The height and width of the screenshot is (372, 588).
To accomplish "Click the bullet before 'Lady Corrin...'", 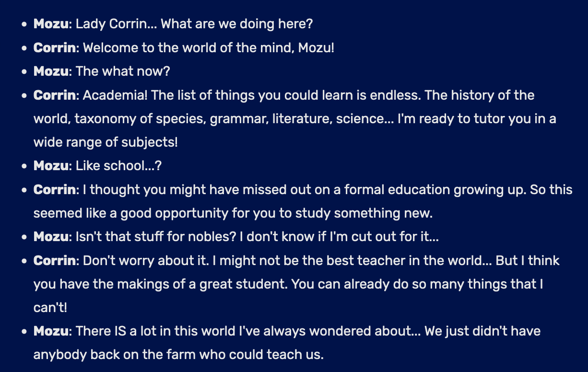I will pos(24,24).
